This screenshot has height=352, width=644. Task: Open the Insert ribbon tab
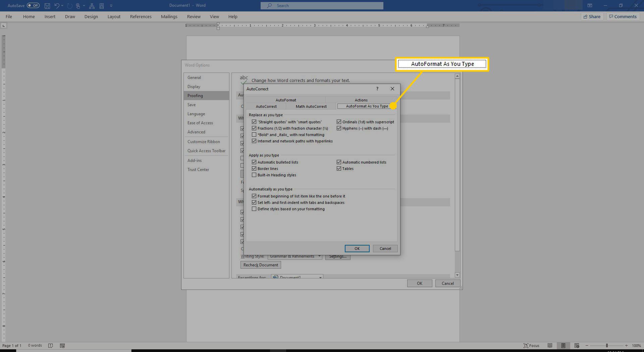50,16
